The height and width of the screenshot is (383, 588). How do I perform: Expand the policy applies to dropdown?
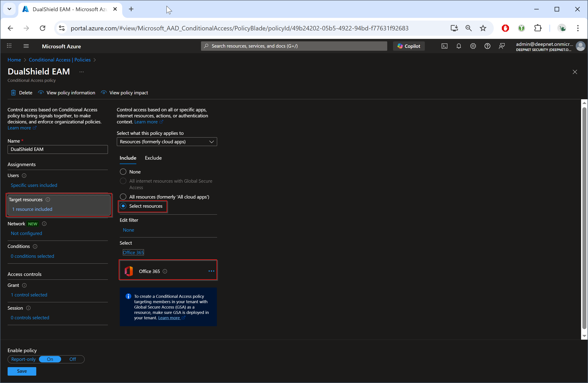pyautogui.click(x=167, y=142)
